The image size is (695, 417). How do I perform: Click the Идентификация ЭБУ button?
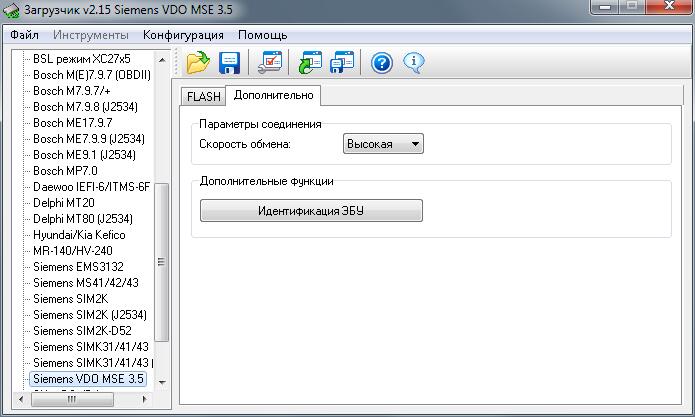coord(311,210)
